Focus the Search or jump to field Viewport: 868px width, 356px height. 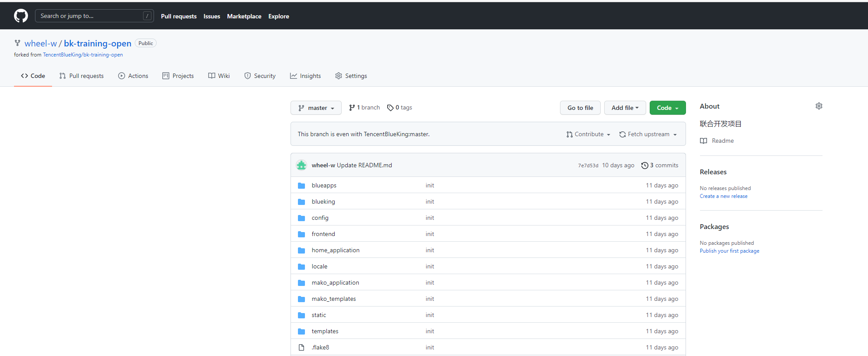coord(94,16)
